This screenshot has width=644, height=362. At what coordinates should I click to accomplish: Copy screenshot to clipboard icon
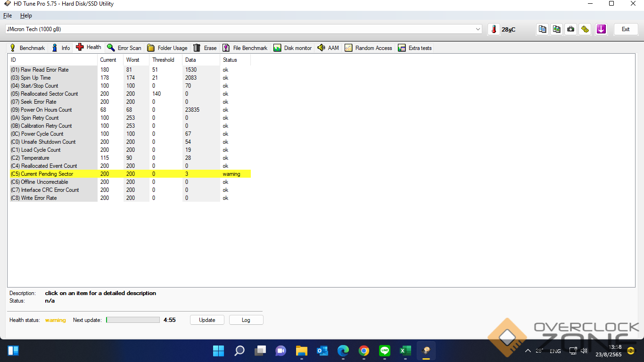click(557, 29)
